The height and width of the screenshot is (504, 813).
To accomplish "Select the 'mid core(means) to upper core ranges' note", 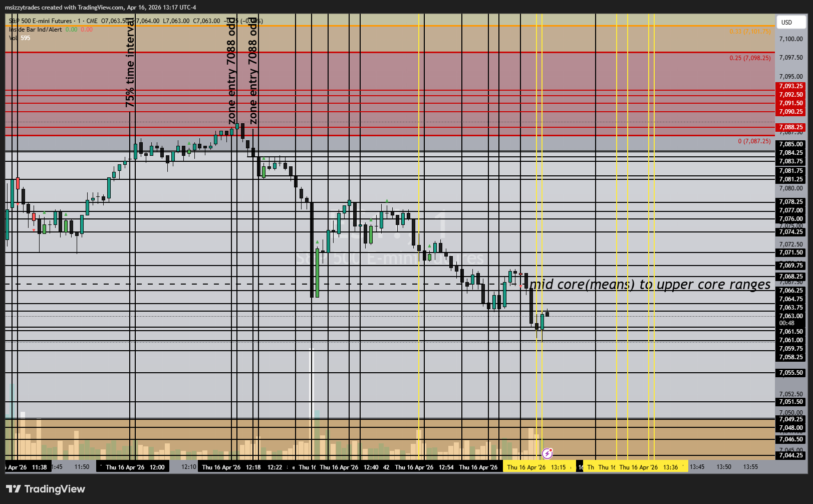I will [650, 285].
